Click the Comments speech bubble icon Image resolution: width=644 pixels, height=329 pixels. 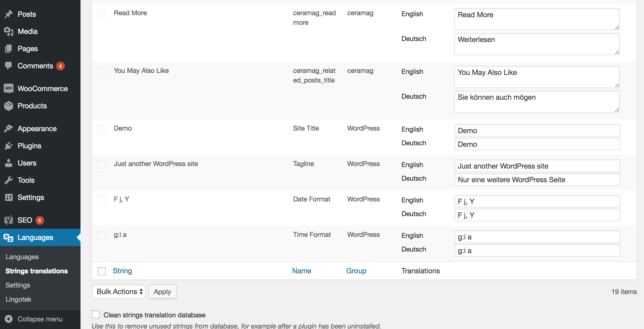point(9,66)
